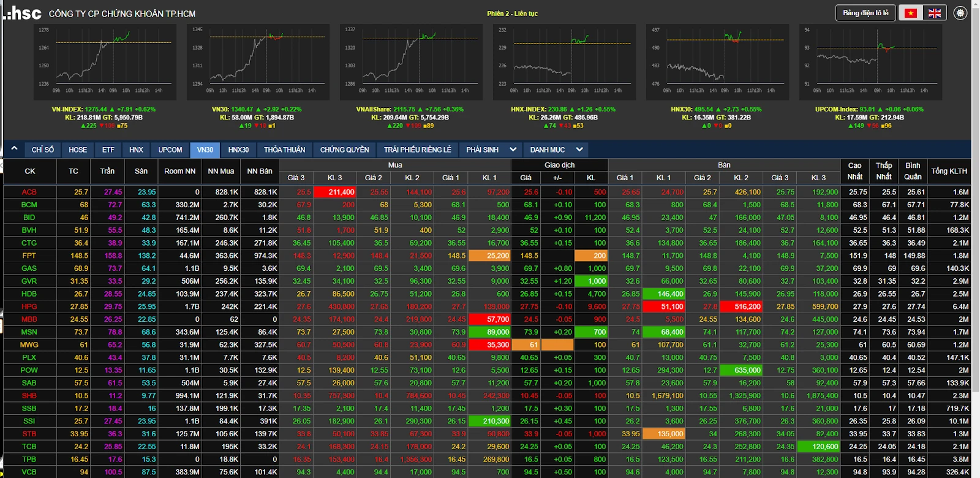Select the HPG stock symbol
Image resolution: width=980 pixels, height=478 pixels.
[29, 306]
